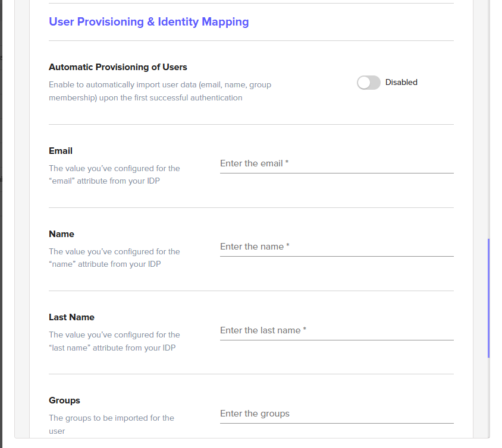
Task: Click the Disabled status label beside the toggle
Action: coord(401,83)
